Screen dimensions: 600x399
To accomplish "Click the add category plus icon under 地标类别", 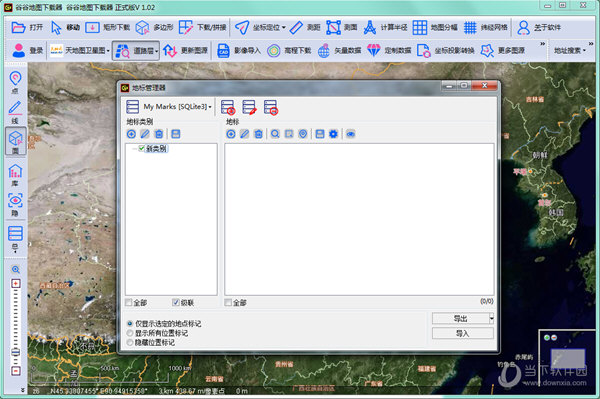I will tap(131, 134).
